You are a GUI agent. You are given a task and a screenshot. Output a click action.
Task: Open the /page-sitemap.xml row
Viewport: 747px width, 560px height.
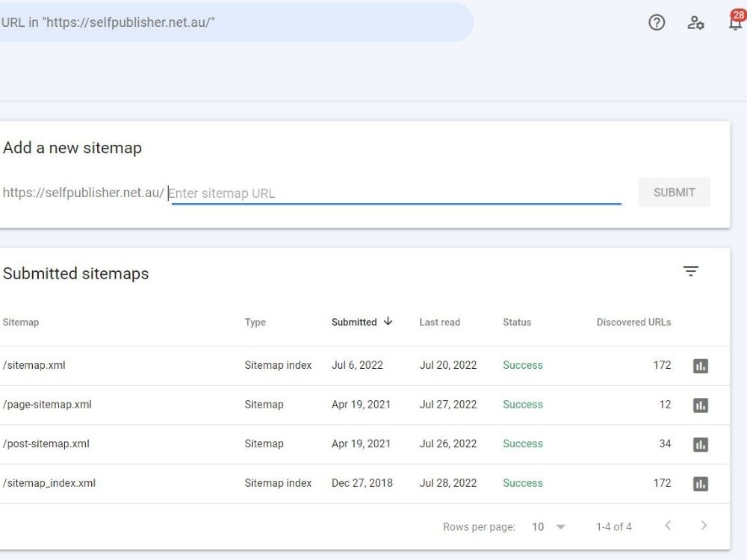pyautogui.click(x=365, y=405)
